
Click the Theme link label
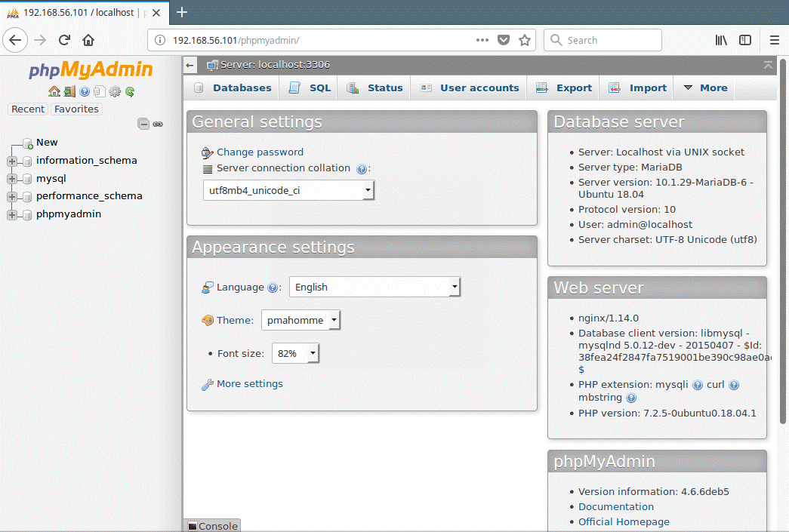pyautogui.click(x=235, y=320)
